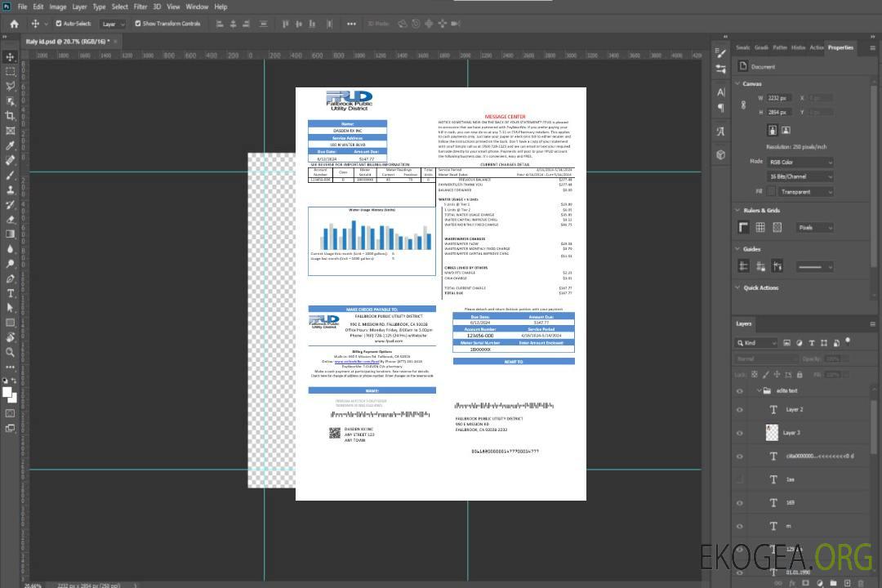Select the Object Selection tool
This screenshot has width=882, height=588.
10,101
